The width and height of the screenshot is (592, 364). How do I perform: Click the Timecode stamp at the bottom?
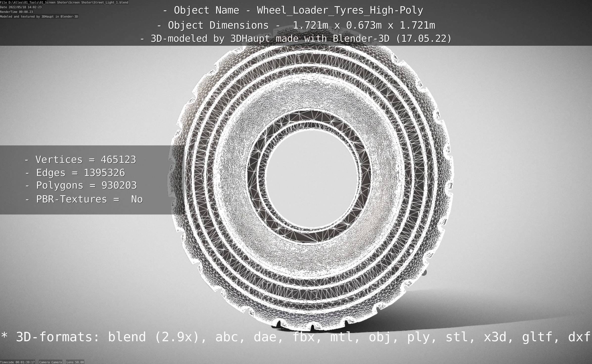[17, 362]
